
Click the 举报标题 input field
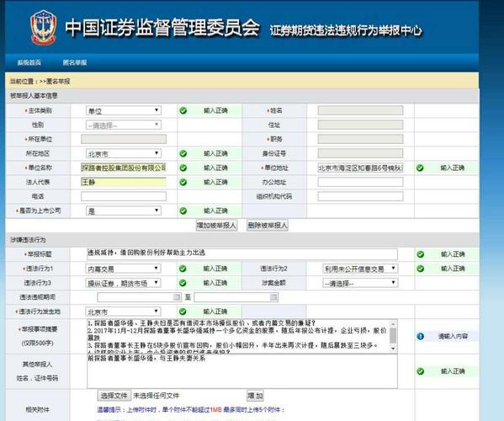[x=242, y=254]
